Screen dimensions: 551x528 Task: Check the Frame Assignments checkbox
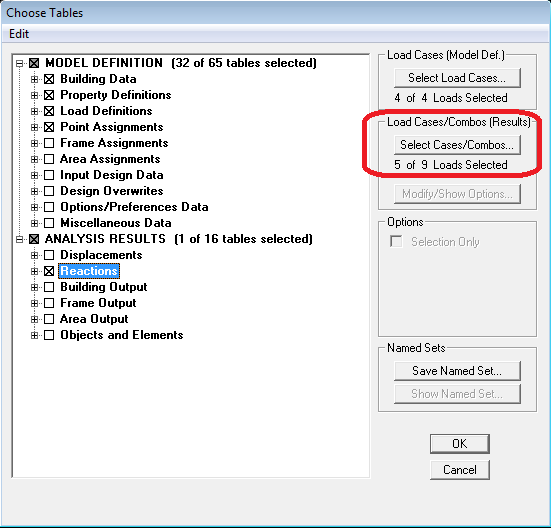49,143
